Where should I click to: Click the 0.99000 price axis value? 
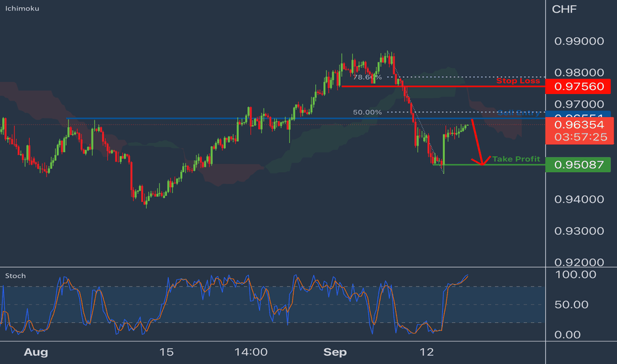pos(579,41)
